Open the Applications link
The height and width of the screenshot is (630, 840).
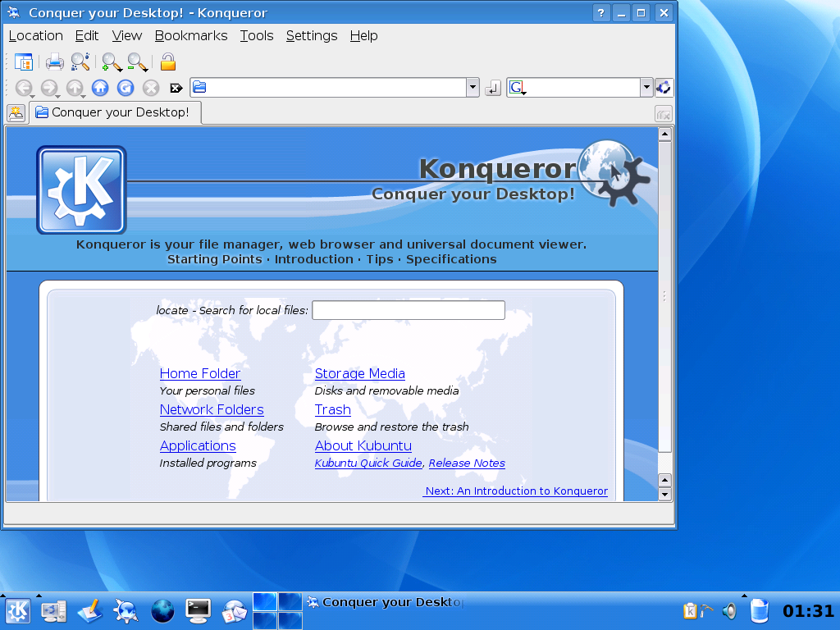tap(198, 445)
